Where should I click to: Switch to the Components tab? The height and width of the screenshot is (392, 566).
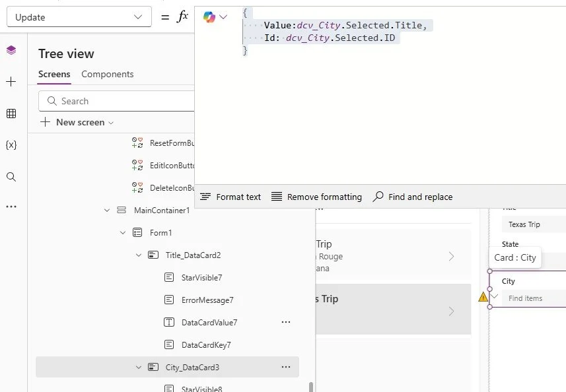tap(107, 75)
